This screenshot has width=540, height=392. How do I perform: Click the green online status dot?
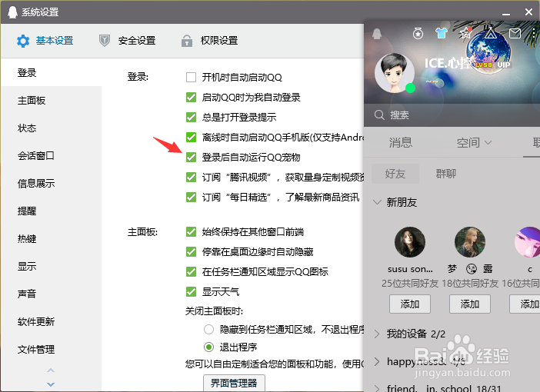410,88
